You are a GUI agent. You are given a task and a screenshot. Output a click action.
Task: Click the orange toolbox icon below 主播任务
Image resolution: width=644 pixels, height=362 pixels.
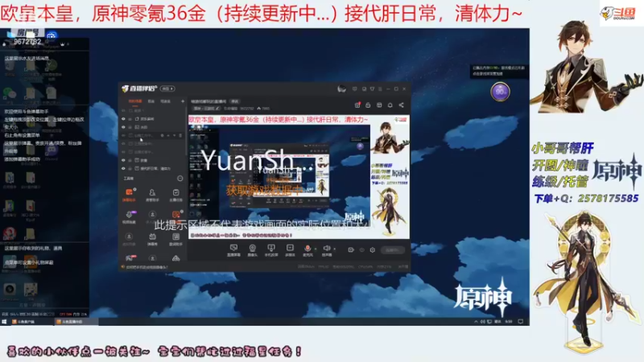pos(175,215)
